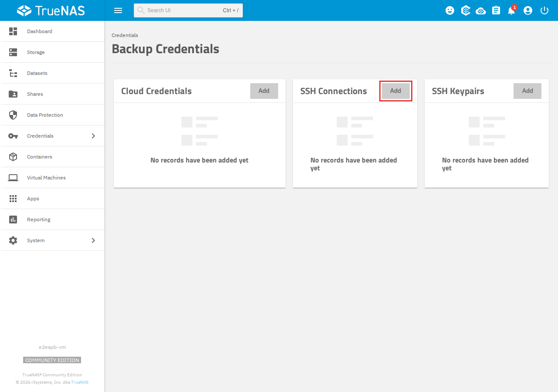Open Virtual Machines menu item

click(52, 178)
